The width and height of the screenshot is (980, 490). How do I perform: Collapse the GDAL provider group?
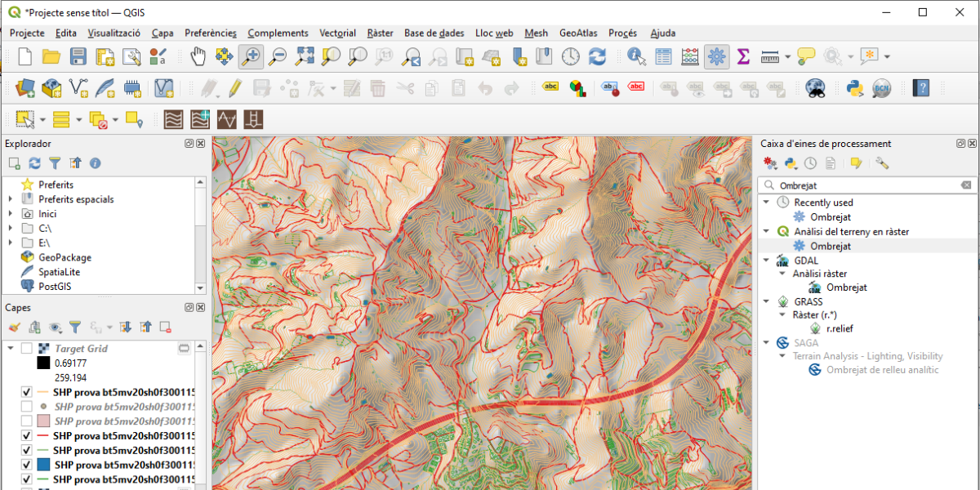click(766, 261)
